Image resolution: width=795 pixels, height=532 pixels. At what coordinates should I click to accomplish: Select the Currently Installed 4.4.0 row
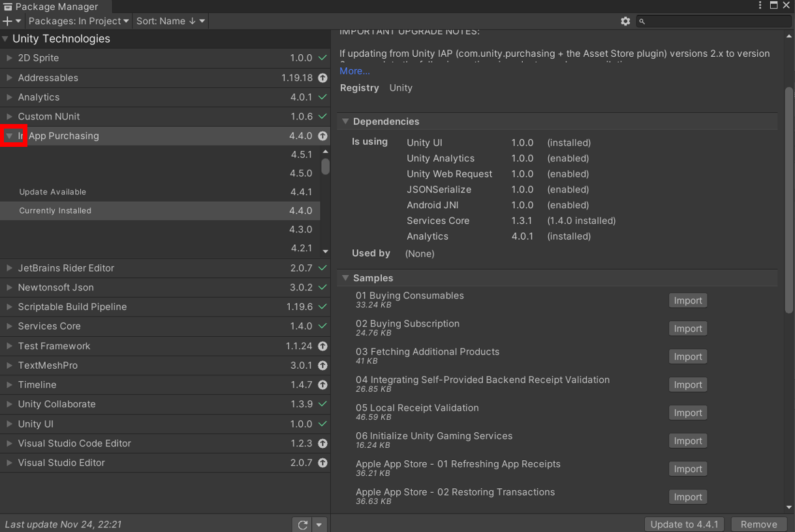tap(160, 211)
